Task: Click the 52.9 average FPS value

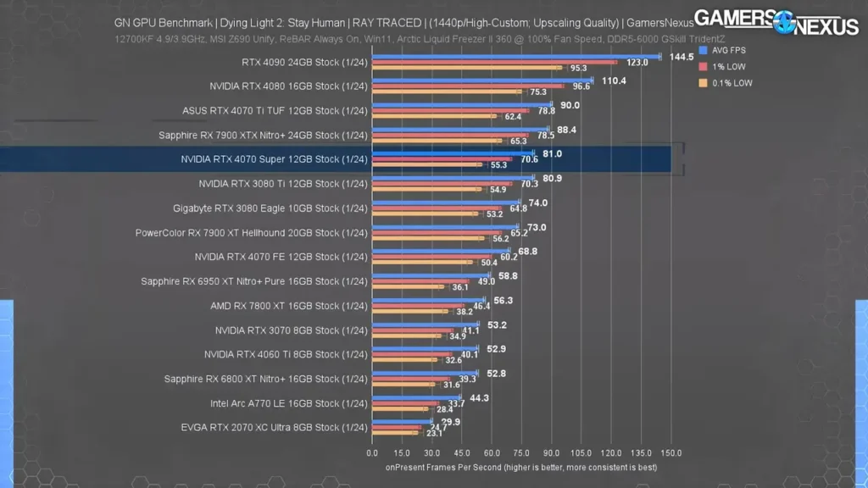Action: coord(496,349)
